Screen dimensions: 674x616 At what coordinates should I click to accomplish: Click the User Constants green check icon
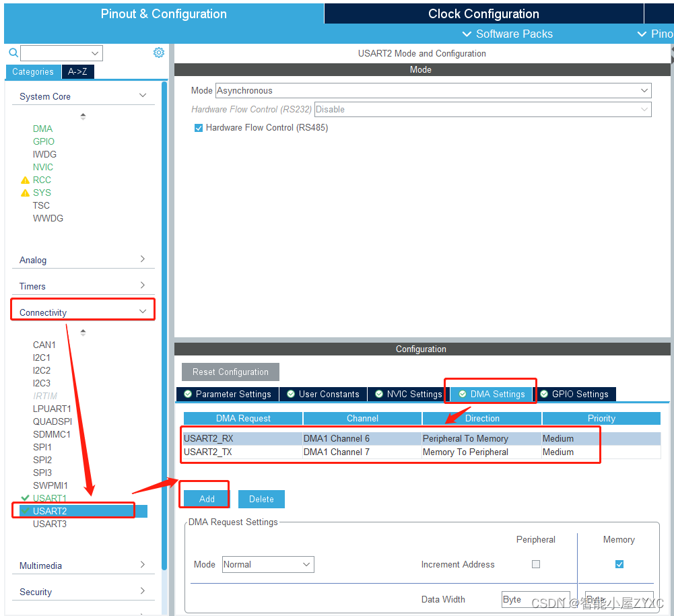(x=291, y=394)
